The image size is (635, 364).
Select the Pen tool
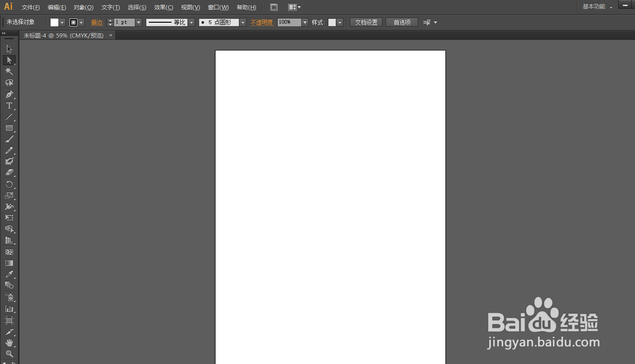(x=9, y=94)
